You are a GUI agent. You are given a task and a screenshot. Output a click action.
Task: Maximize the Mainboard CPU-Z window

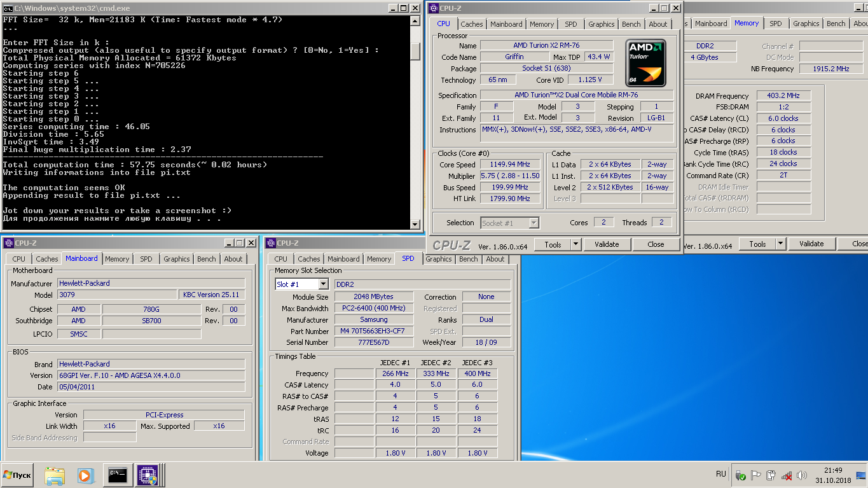click(239, 243)
